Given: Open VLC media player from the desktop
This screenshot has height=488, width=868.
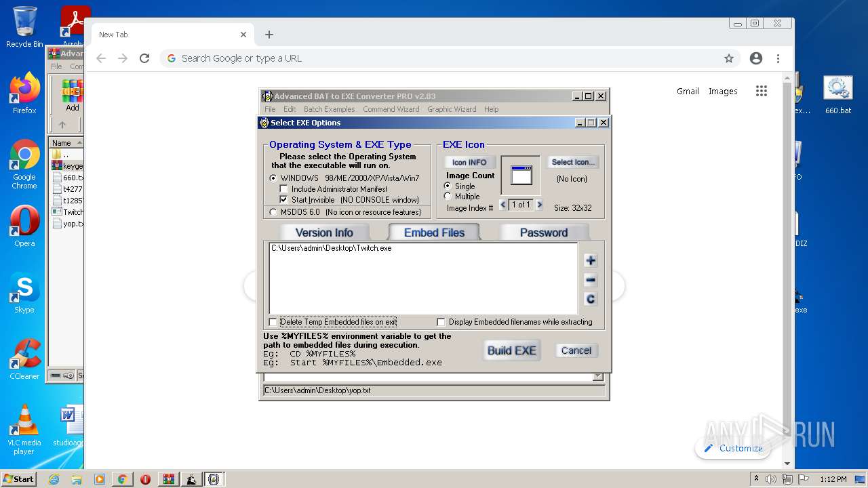Looking at the screenshot, I should 24,430.
